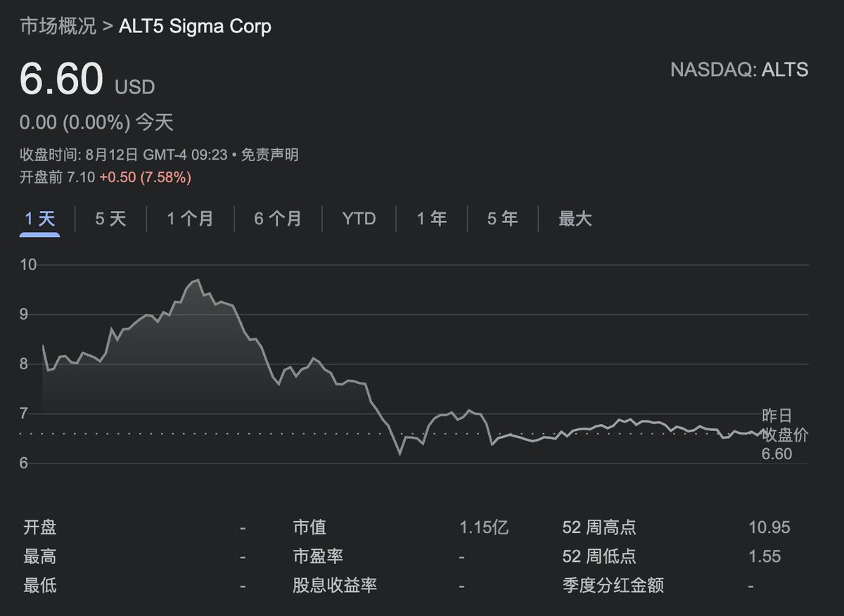Image resolution: width=844 pixels, height=616 pixels.
Task: Switch to the 5 天 chart range
Action: coord(110,219)
